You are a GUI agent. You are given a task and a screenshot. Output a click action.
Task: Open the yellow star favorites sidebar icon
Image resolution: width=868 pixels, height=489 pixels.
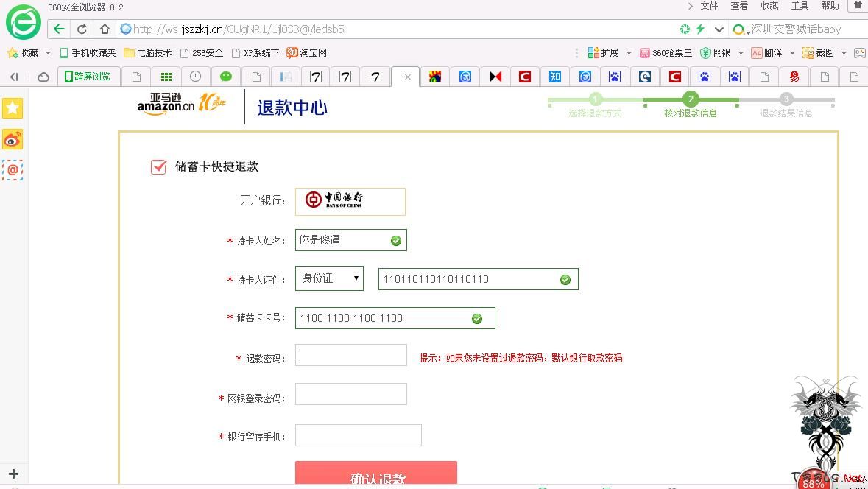(13, 108)
